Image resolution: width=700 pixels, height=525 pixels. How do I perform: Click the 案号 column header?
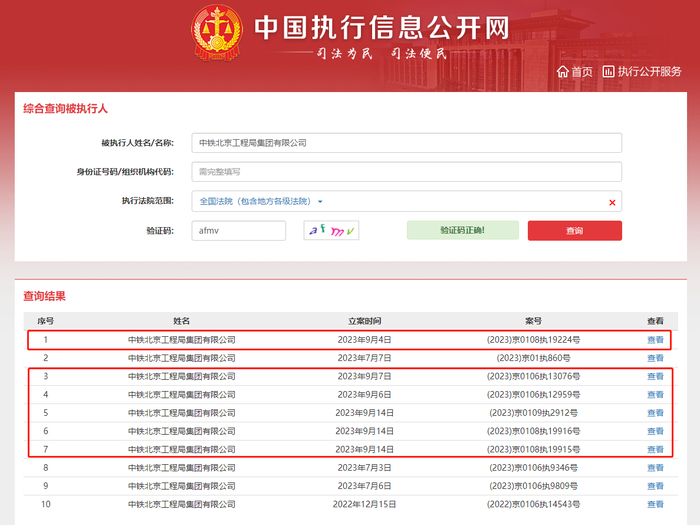coord(533,321)
